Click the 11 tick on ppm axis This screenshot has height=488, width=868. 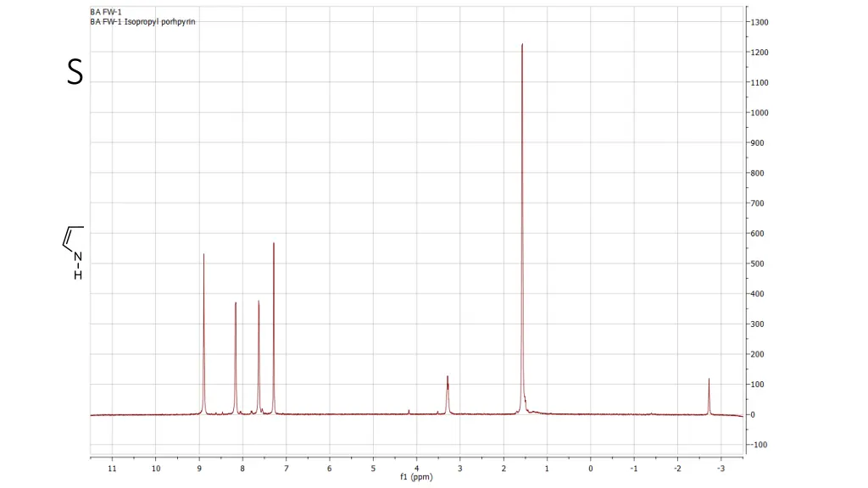112,468
